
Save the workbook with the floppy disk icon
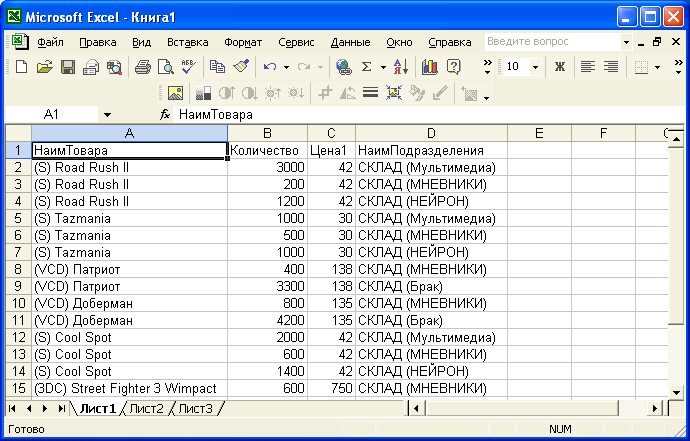tap(68, 67)
